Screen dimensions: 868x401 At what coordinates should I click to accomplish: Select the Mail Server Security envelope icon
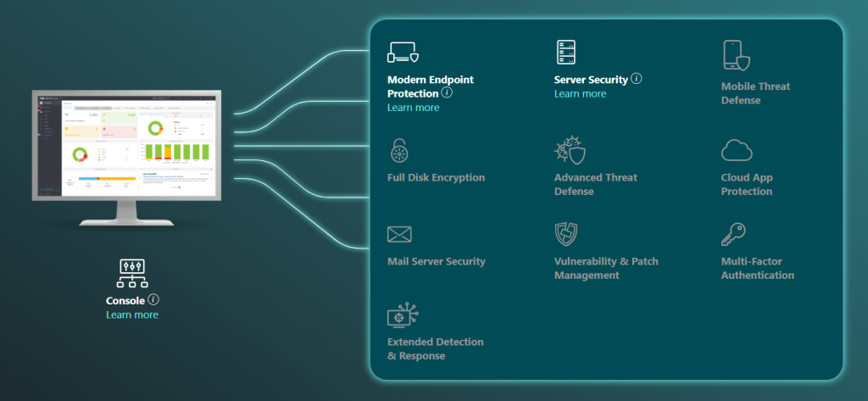pos(399,235)
